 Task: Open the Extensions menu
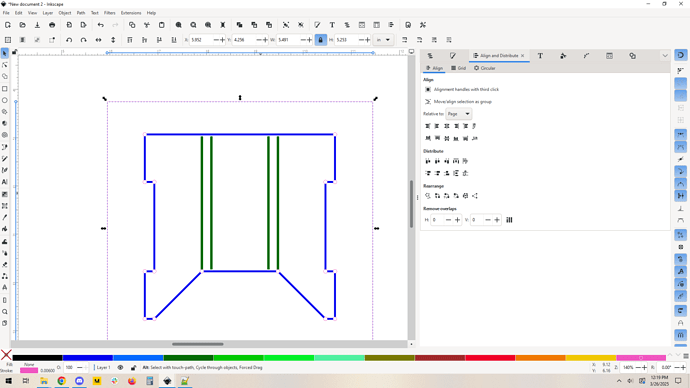pos(131,13)
